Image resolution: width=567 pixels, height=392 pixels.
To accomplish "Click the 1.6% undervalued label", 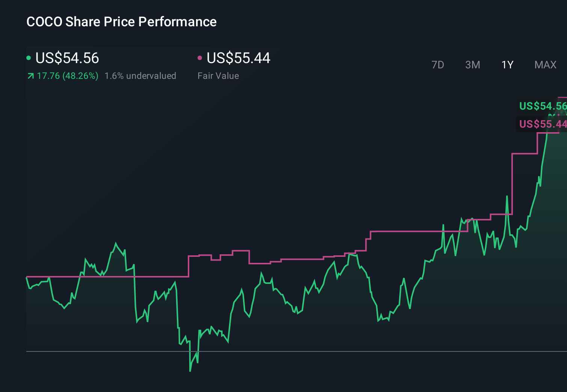I will pyautogui.click(x=140, y=75).
